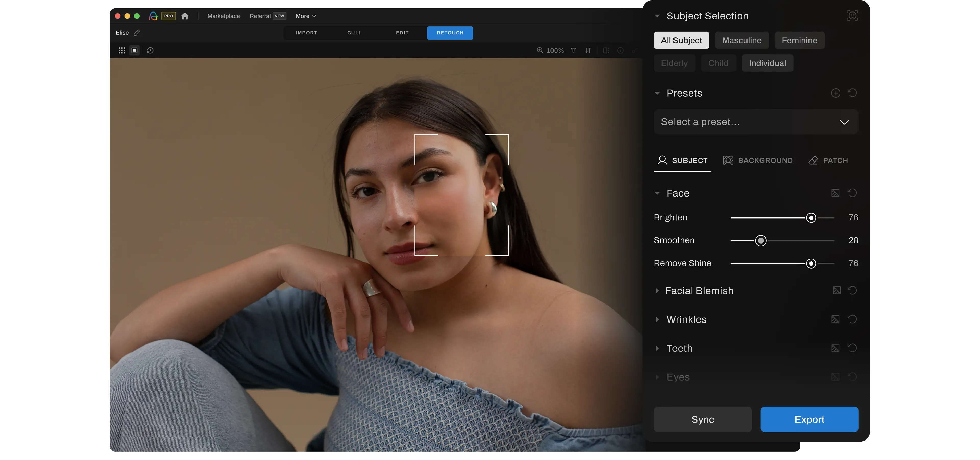The width and height of the screenshot is (980, 460).
Task: Select the Masculine subject option
Action: [741, 40]
